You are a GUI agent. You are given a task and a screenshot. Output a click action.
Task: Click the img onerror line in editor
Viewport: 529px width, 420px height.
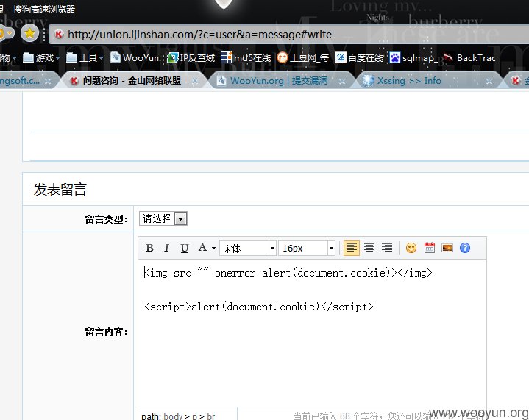point(288,273)
